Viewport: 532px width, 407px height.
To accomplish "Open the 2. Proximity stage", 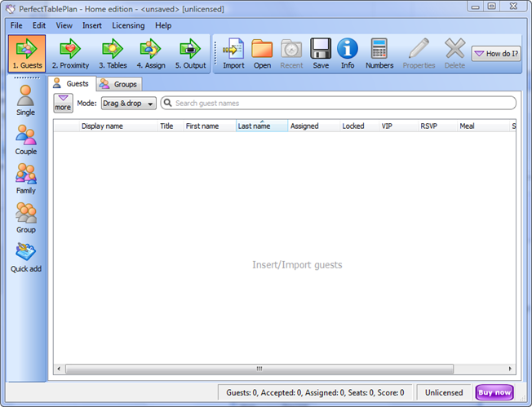I will point(70,54).
